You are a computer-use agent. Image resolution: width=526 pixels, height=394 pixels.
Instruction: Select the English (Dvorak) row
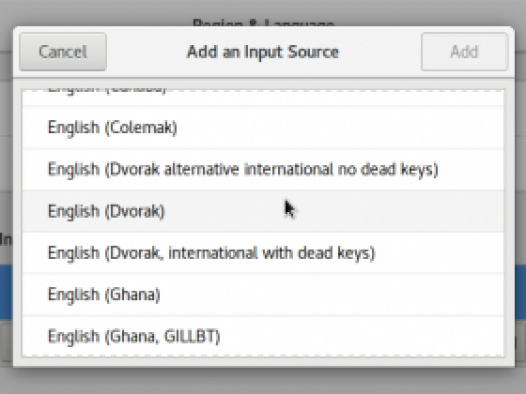[x=263, y=211]
